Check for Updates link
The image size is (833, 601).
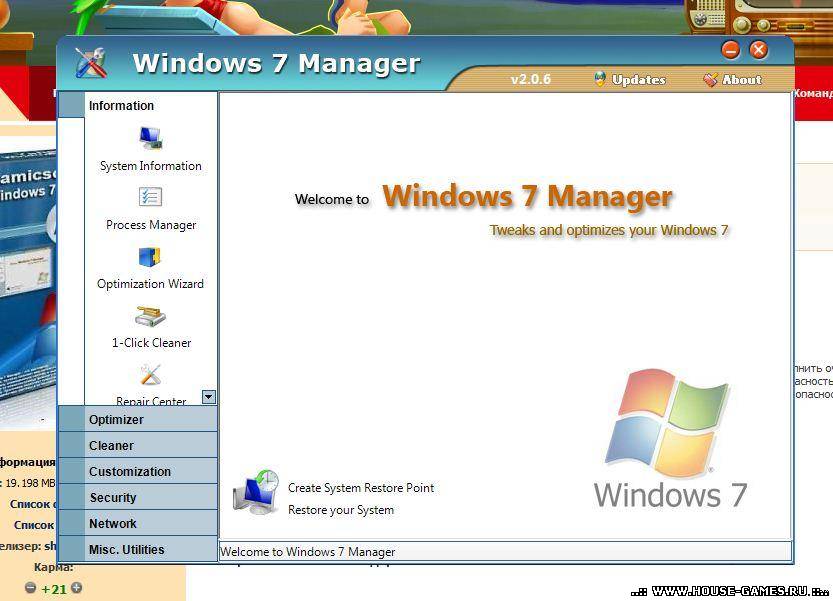[x=639, y=80]
